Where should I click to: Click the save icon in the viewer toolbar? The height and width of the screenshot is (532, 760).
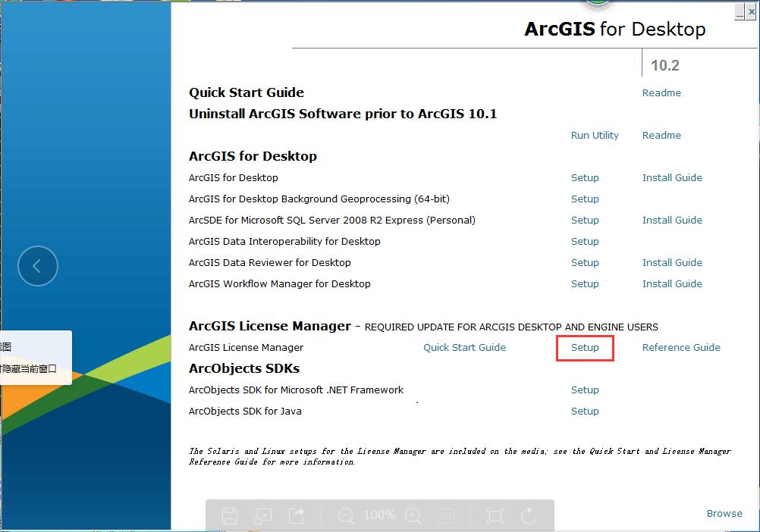pyautogui.click(x=230, y=516)
